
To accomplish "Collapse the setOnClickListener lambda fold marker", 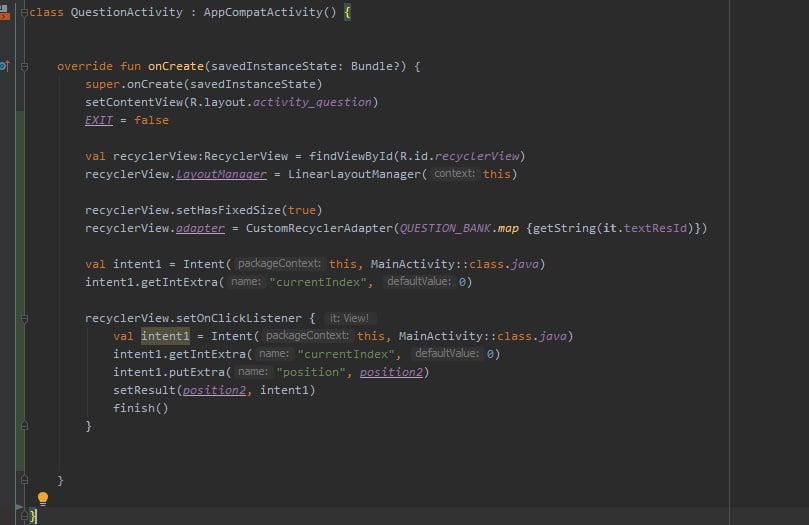I will pyautogui.click(x=24, y=319).
